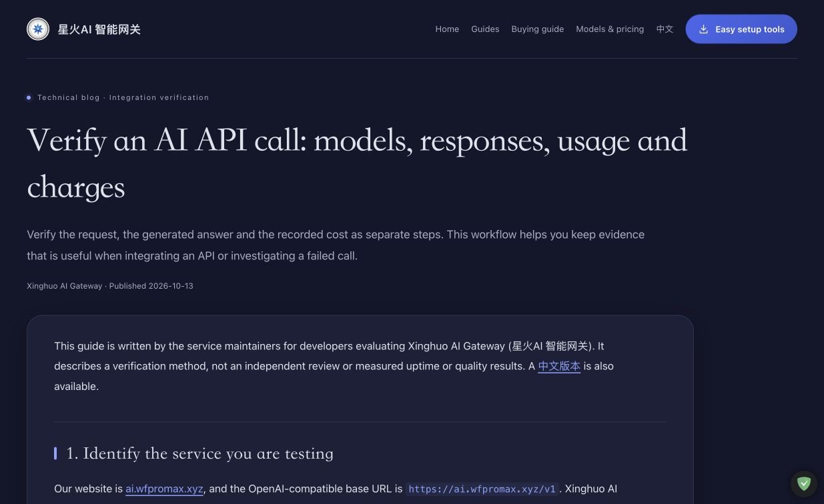Screen dimensions: 824x504
Task: Go to the Guides nav item
Action: coord(485,29)
